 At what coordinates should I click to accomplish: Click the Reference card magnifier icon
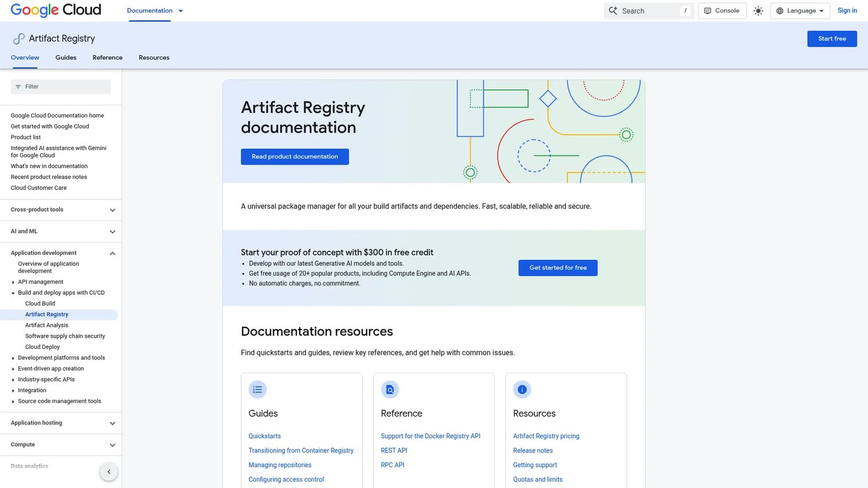[x=390, y=390]
